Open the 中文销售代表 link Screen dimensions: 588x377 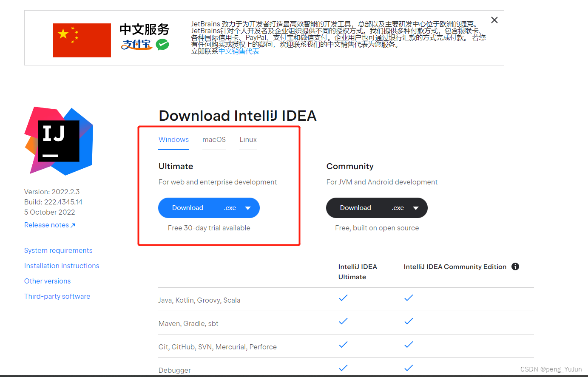tap(239, 51)
